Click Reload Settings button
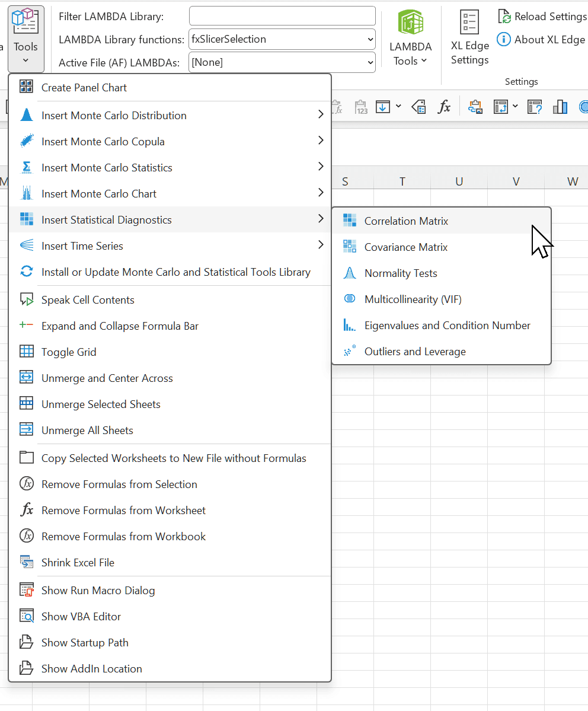 542,17
